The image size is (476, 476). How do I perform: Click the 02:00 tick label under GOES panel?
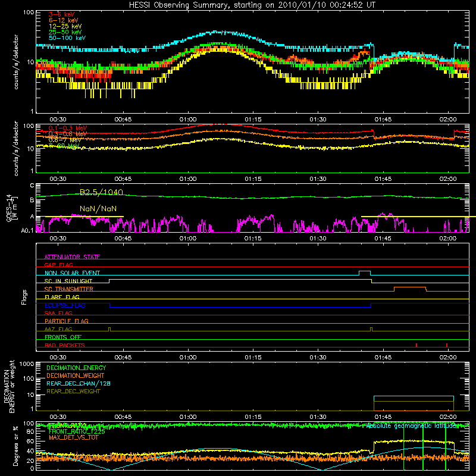pos(448,239)
